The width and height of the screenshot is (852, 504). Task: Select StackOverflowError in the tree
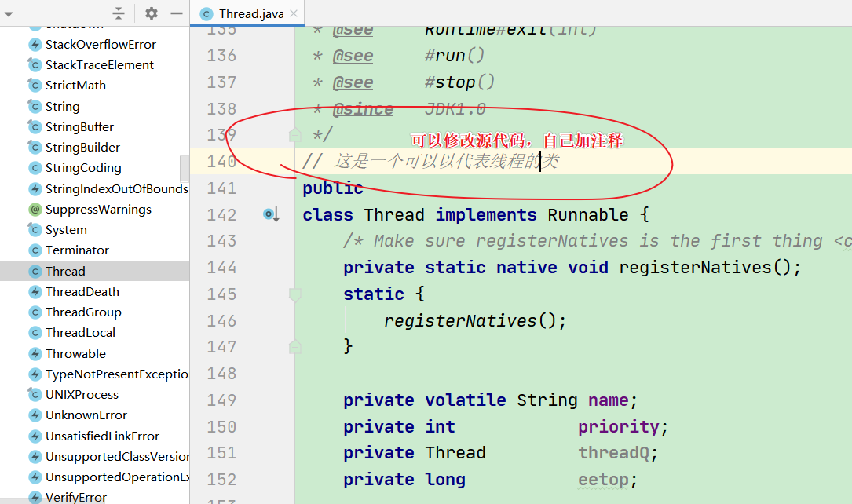click(x=101, y=45)
